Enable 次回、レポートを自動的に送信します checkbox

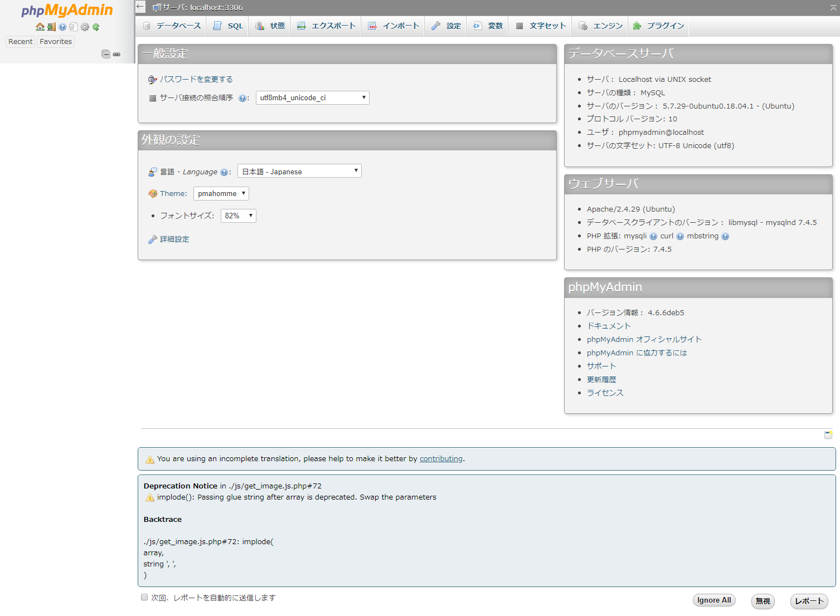[144, 597]
